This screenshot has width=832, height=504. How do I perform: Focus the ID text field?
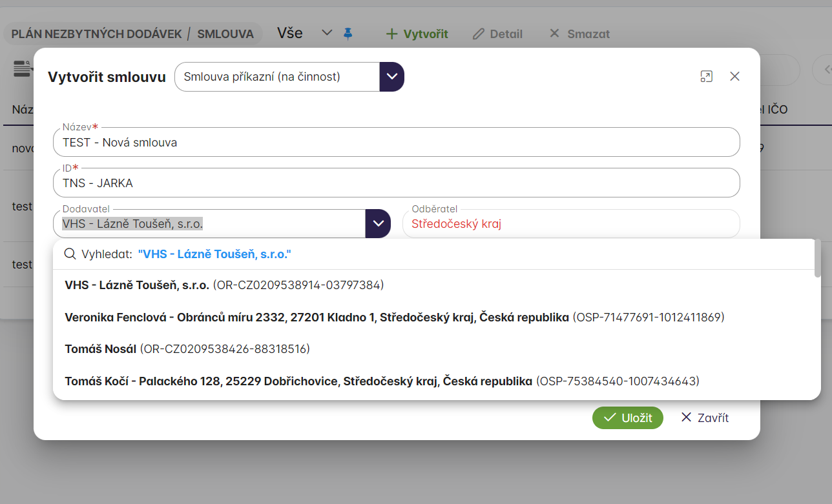coord(395,183)
